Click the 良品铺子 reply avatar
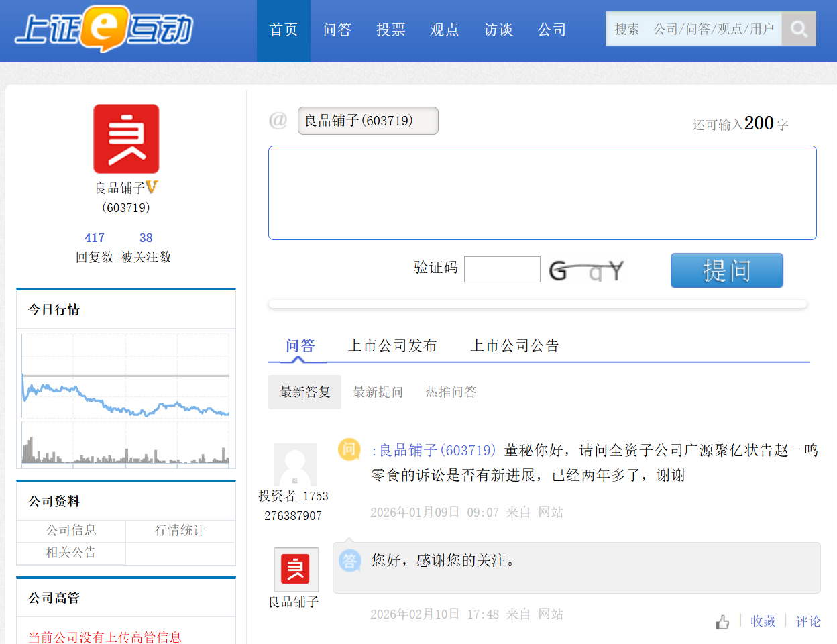This screenshot has height=644, width=837. click(296, 570)
